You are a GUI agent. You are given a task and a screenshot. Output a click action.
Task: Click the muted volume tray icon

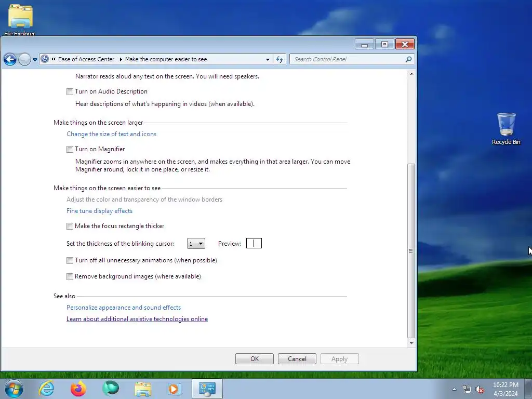(480, 390)
